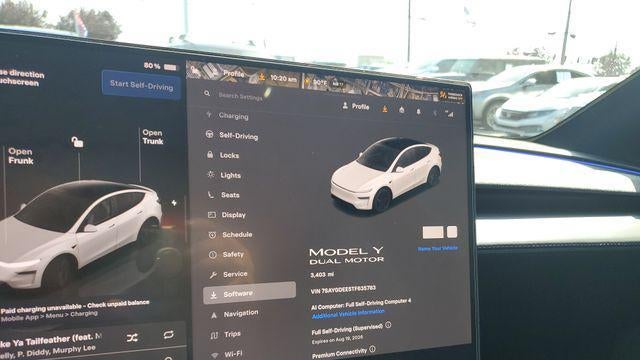Tap the AI Computer: Full Self-Driving Computer 4 text

(x=361, y=304)
